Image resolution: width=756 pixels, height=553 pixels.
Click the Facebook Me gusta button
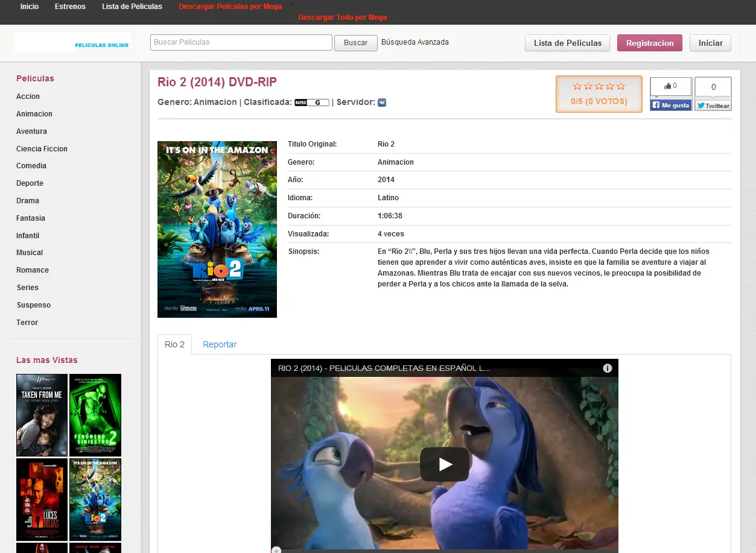(671, 105)
